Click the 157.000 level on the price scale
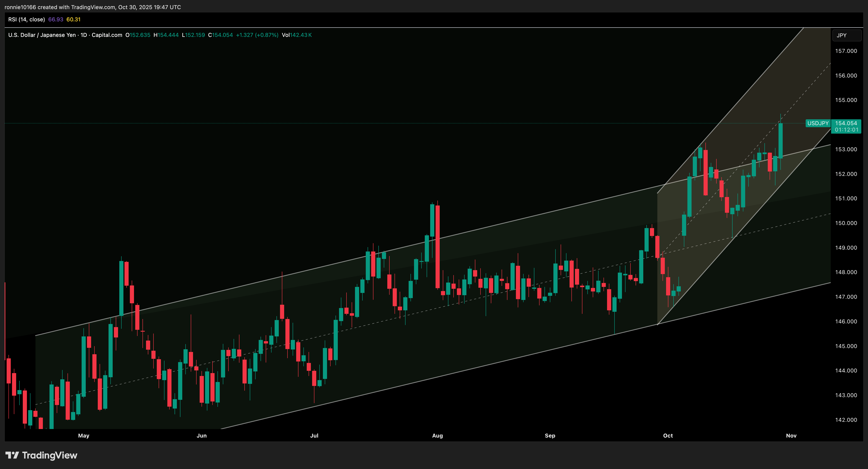Screen dimensions: 868x469 tap(846, 51)
